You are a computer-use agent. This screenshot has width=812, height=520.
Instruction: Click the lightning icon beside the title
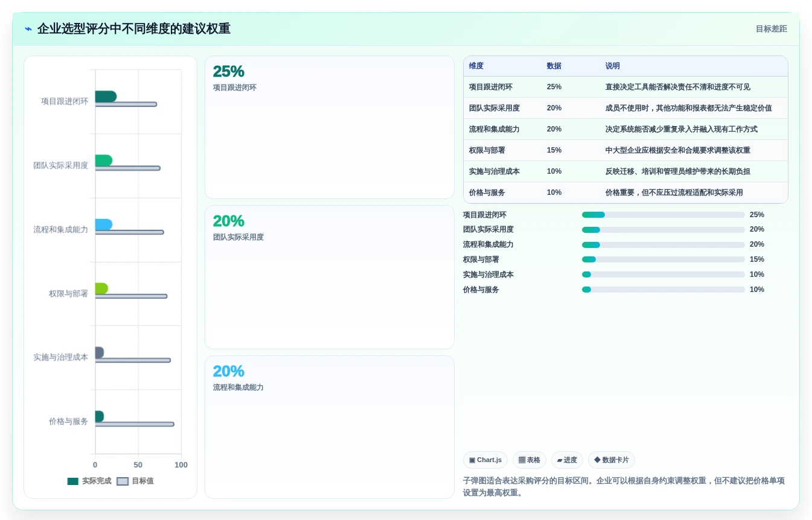click(28, 29)
